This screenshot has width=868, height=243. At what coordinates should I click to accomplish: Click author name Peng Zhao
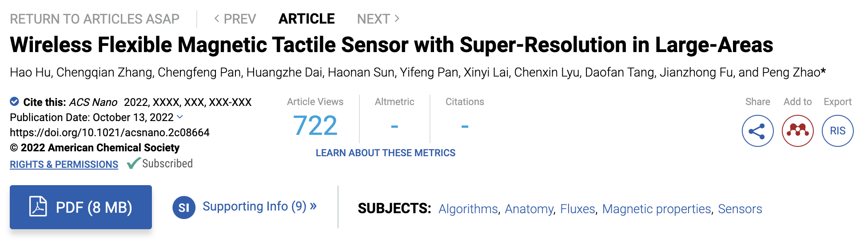tap(791, 73)
